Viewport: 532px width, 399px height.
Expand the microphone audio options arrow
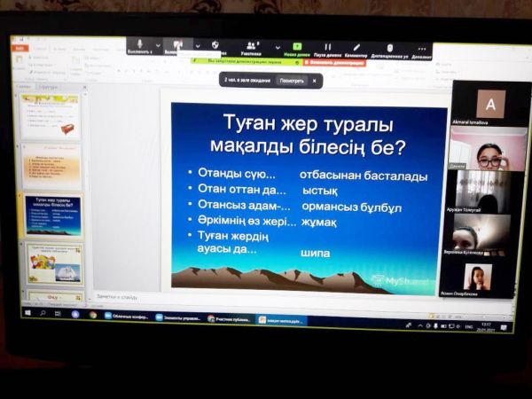pos(159,45)
